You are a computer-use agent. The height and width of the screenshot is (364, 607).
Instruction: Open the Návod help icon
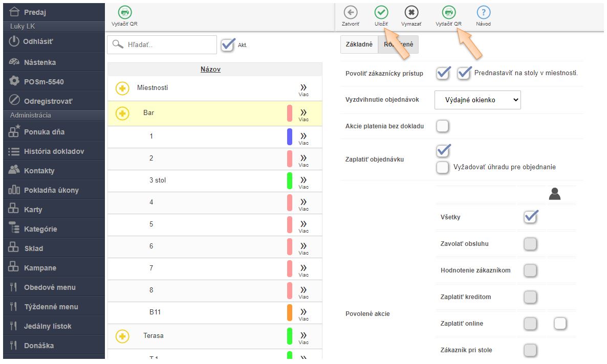[483, 13]
